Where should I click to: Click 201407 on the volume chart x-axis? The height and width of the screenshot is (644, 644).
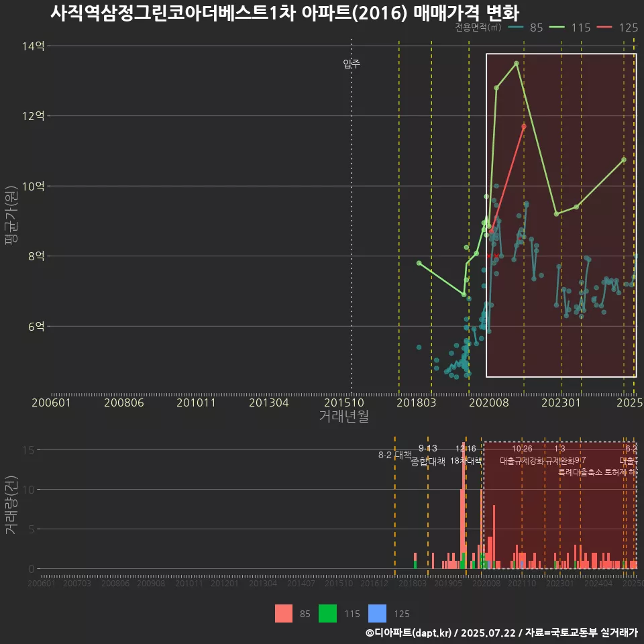(301, 583)
